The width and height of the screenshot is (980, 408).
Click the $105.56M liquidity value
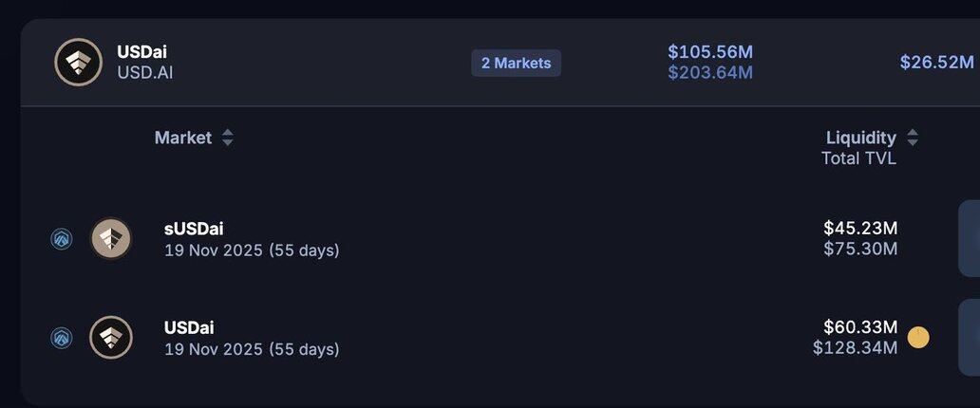click(710, 52)
